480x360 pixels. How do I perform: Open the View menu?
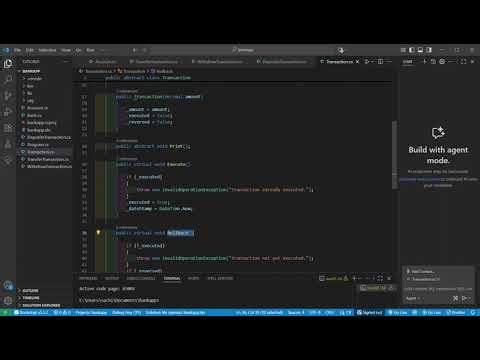(x=66, y=50)
